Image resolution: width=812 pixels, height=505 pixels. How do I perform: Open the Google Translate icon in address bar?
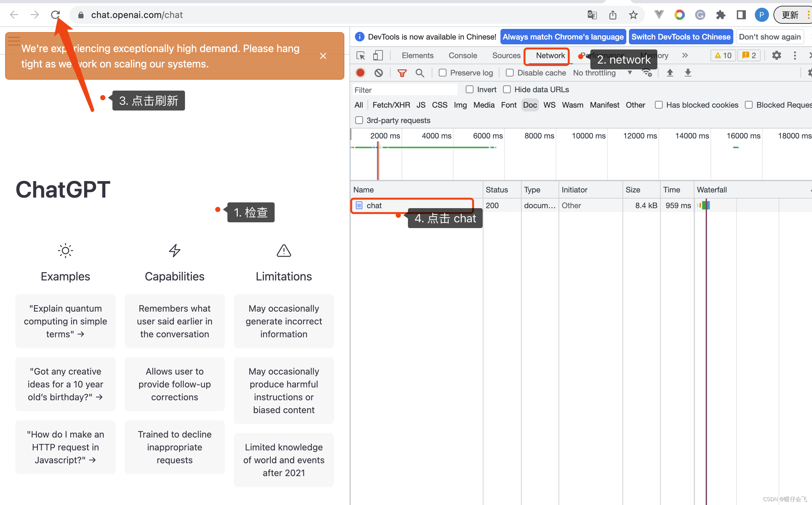pyautogui.click(x=592, y=15)
